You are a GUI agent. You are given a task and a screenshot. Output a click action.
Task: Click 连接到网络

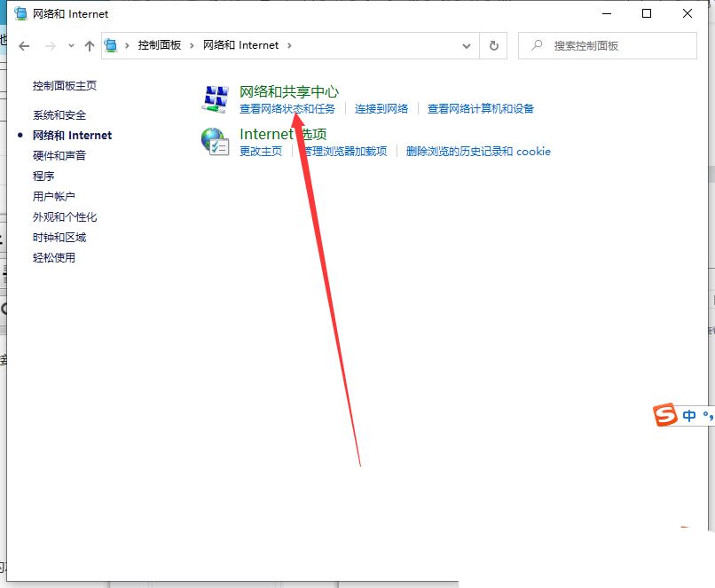coord(379,107)
